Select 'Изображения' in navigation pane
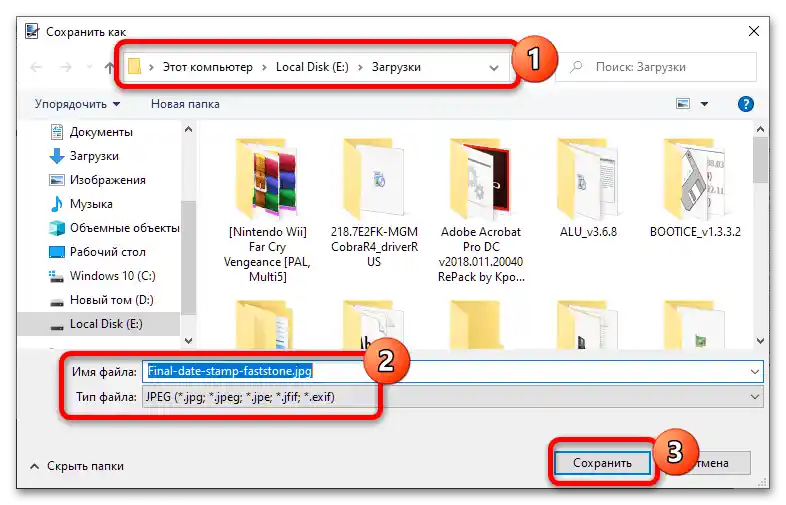The height and width of the screenshot is (505, 786). 107,180
